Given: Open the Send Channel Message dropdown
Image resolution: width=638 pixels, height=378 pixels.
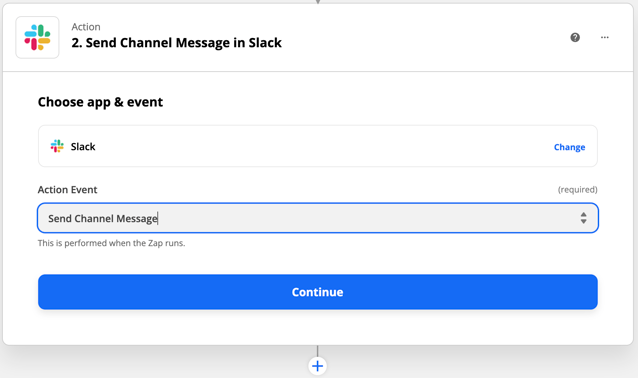Looking at the screenshot, I should (318, 218).
